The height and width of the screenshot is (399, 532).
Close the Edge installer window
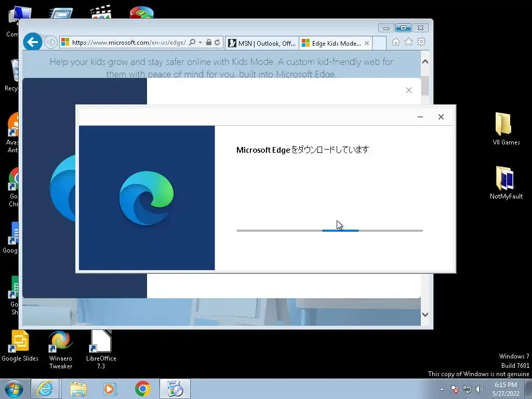(441, 117)
